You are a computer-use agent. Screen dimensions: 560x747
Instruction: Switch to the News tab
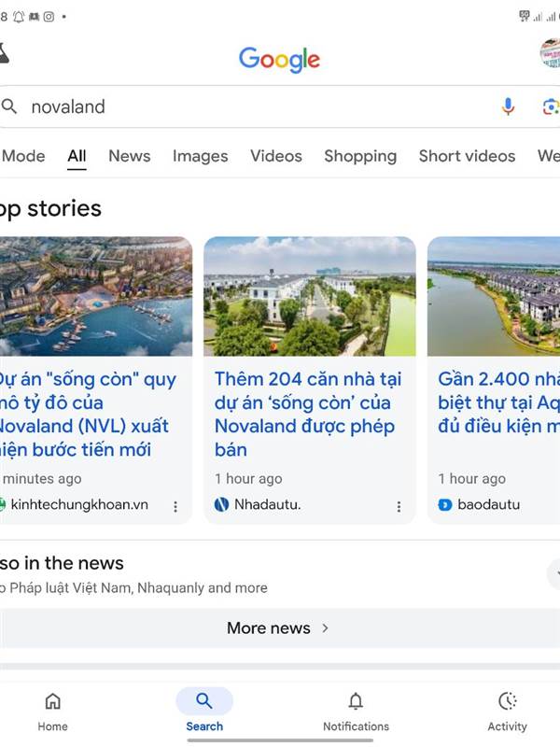click(x=129, y=156)
